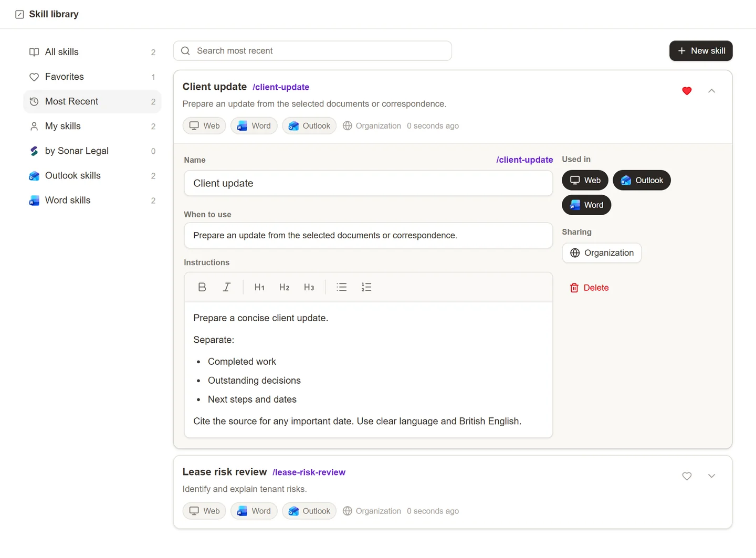
Task: Toggle bold formatting in Instructions toolbar
Action: 202,287
